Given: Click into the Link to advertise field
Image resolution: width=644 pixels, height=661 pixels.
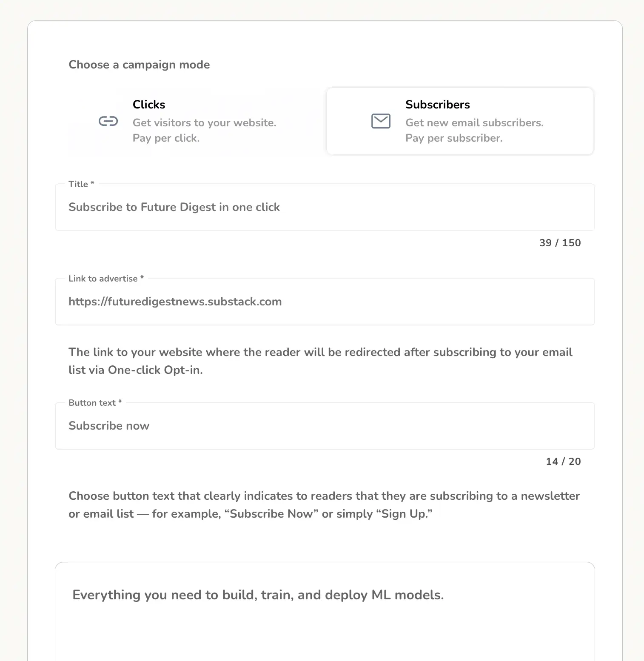Looking at the screenshot, I should click(325, 302).
